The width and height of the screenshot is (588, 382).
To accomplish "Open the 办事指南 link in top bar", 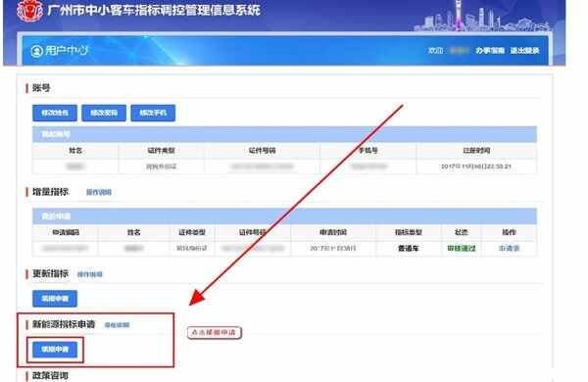I will click(490, 50).
